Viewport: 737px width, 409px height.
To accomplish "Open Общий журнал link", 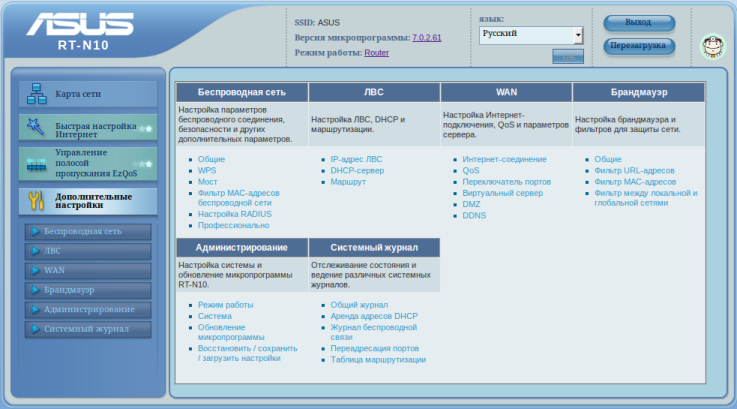I will coord(359,305).
